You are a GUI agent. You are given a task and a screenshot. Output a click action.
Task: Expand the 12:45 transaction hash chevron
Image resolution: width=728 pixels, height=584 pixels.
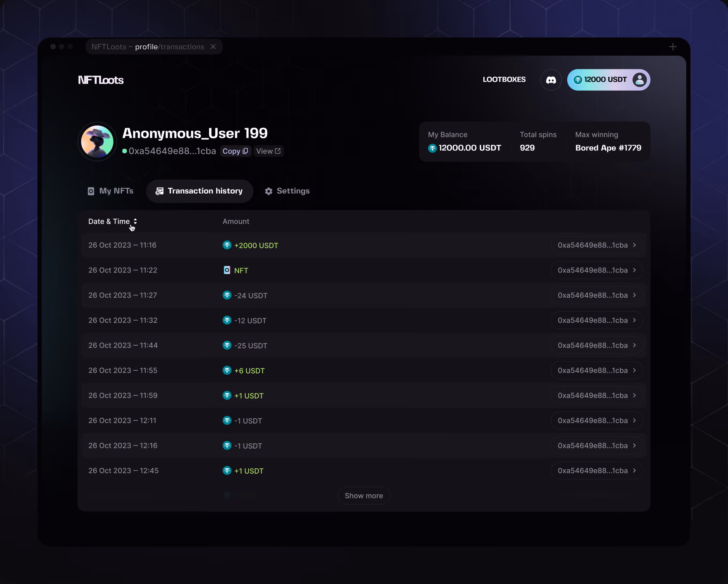635,471
